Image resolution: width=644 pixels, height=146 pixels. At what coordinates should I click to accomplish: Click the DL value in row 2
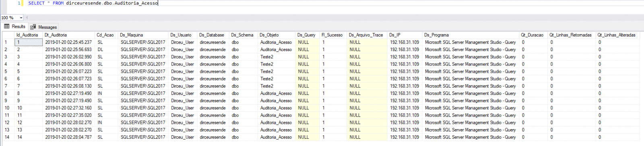click(x=100, y=49)
